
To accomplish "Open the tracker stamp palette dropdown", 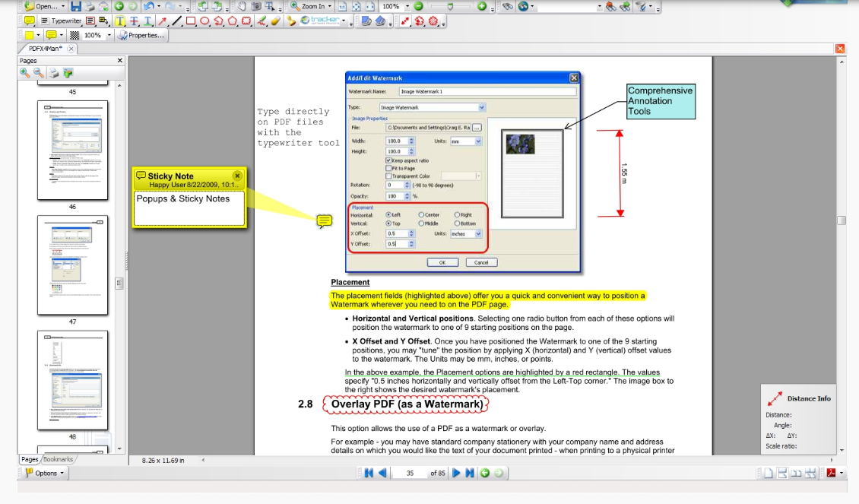I will pos(344,21).
